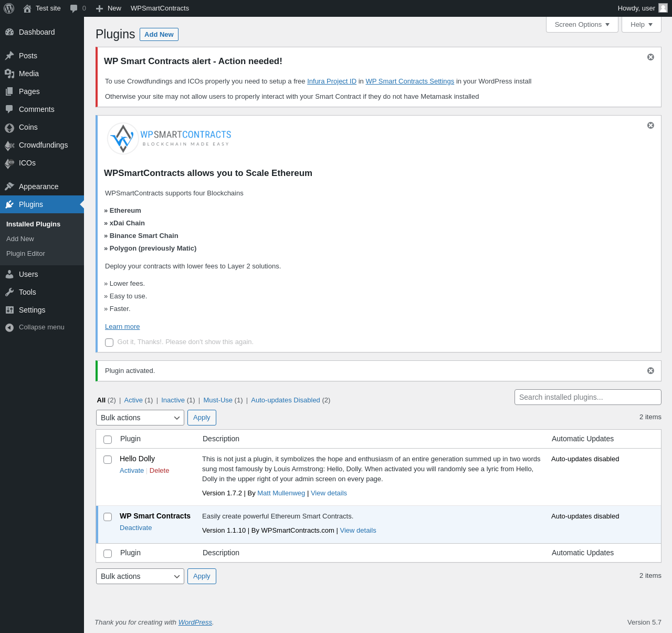The image size is (672, 633).
Task: Dismiss the Scale Ethereum promo notice
Action: [650, 125]
